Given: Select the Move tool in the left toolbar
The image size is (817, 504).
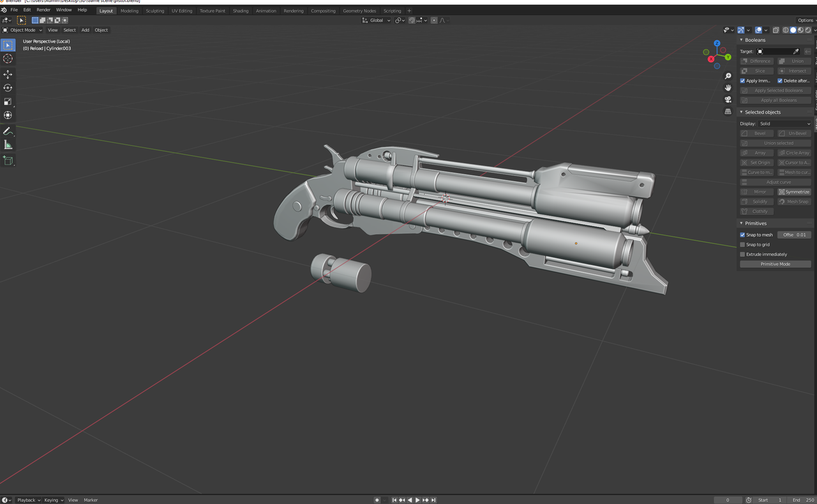Looking at the screenshot, I should 8,75.
